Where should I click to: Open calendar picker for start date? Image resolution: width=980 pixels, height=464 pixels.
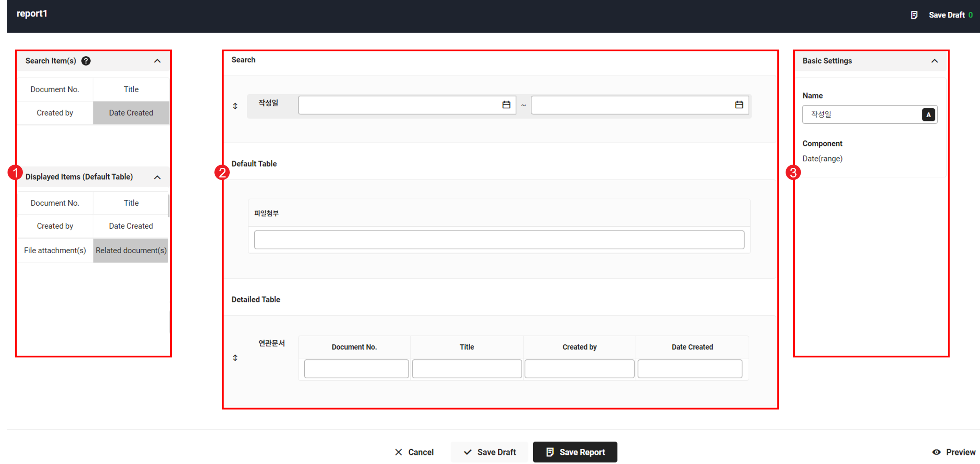coord(506,105)
